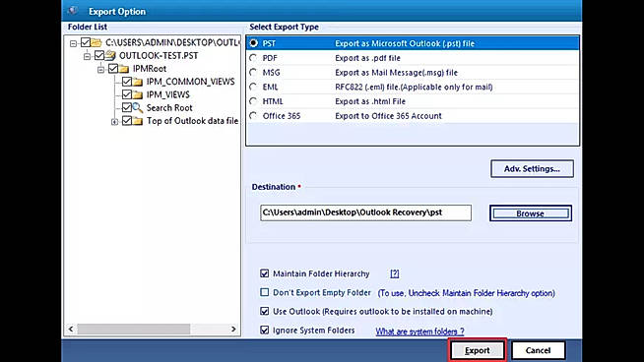Click the IPMRoot folder icon
This screenshot has width=644, height=362.
coord(124,69)
